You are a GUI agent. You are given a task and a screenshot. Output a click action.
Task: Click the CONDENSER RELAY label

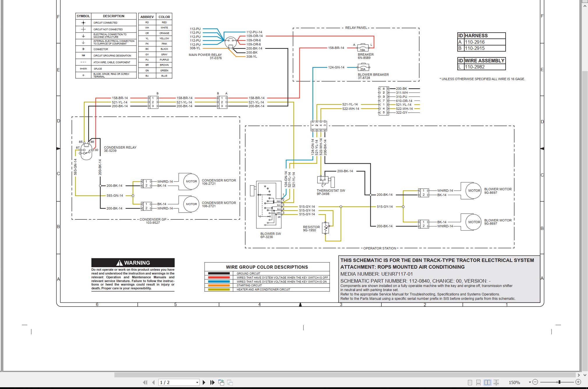coord(120,147)
